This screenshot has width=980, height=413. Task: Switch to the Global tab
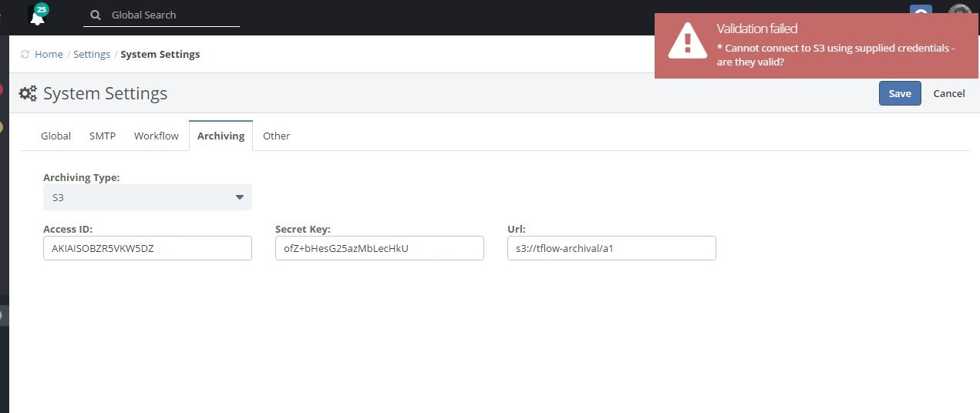tap(56, 136)
